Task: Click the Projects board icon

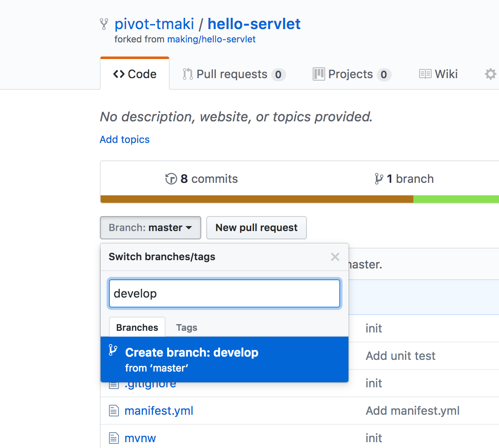Action: pyautogui.click(x=319, y=74)
